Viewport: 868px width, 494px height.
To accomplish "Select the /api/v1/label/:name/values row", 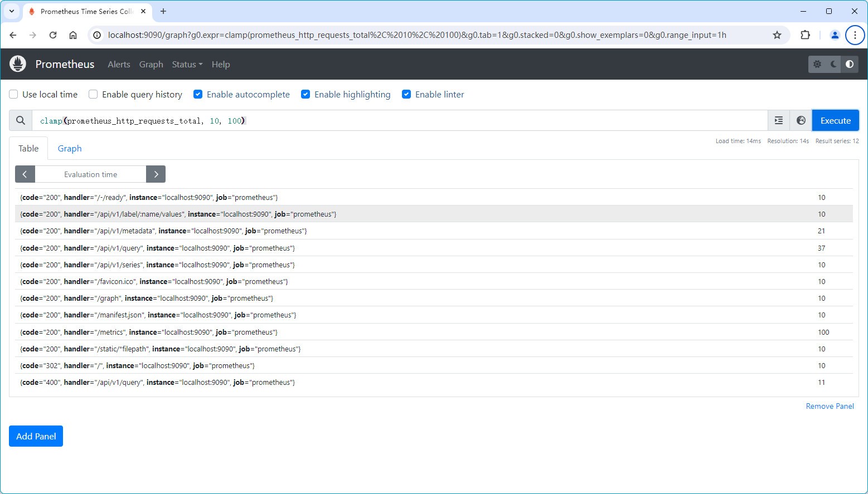I will 434,214.
